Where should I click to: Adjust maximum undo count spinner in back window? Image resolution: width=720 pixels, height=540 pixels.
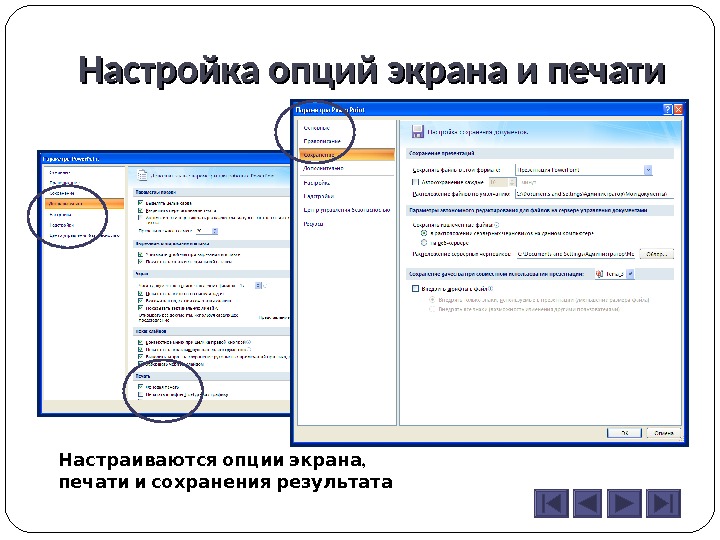click(x=215, y=231)
